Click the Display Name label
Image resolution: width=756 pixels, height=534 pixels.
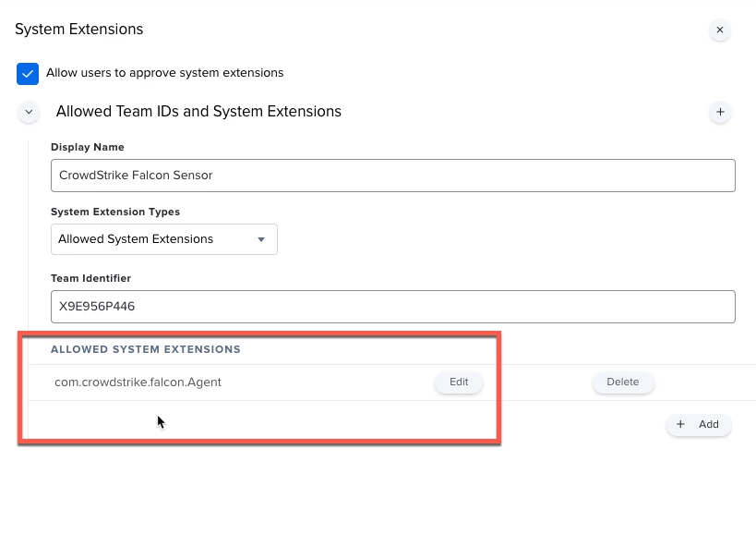tap(88, 147)
